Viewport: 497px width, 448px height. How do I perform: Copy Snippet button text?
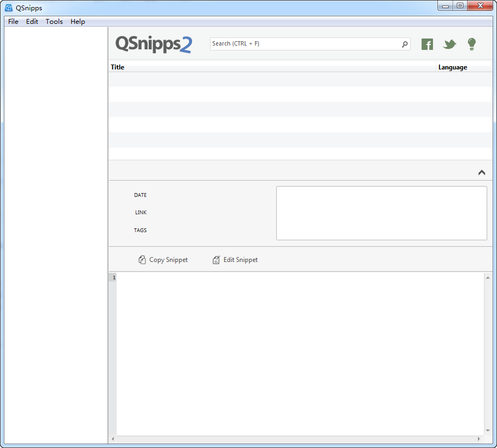click(x=168, y=260)
